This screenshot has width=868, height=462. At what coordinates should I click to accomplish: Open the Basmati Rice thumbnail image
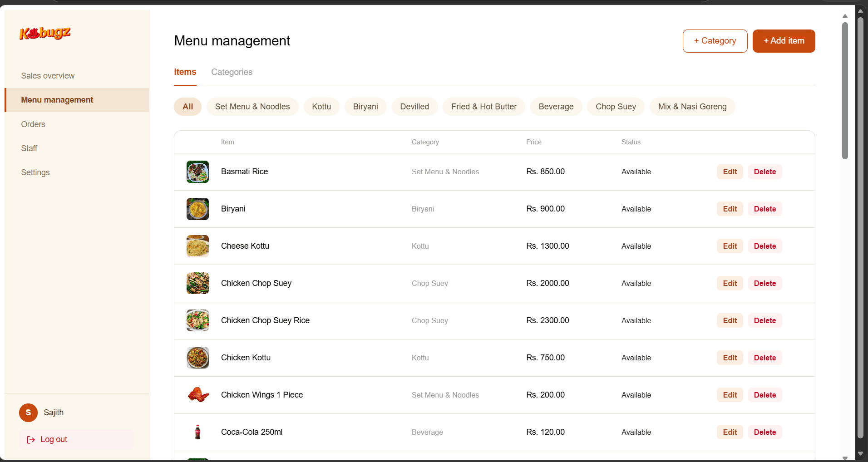click(197, 172)
